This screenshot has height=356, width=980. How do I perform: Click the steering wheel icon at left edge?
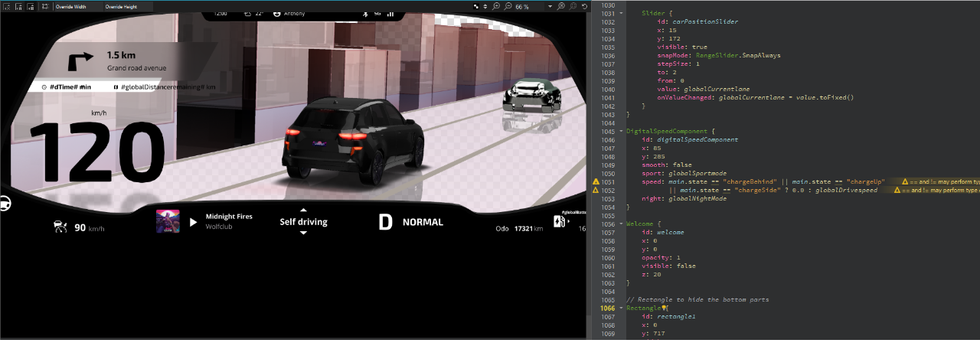(4, 204)
